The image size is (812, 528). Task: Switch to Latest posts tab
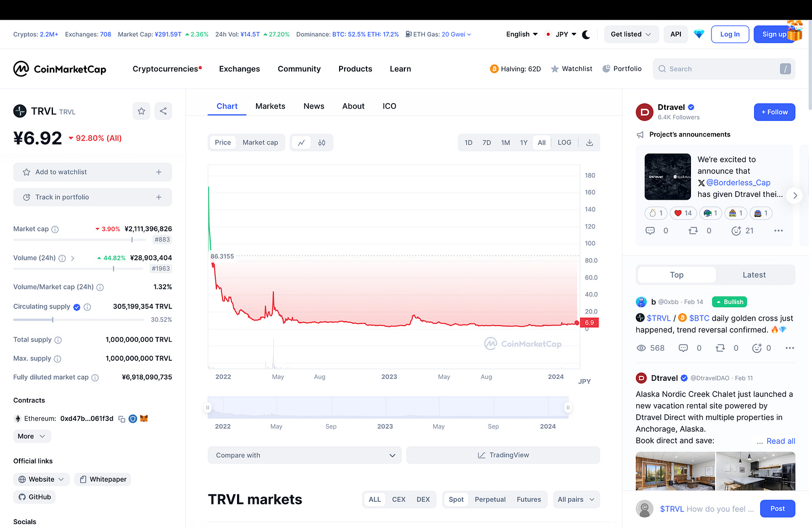coord(754,275)
